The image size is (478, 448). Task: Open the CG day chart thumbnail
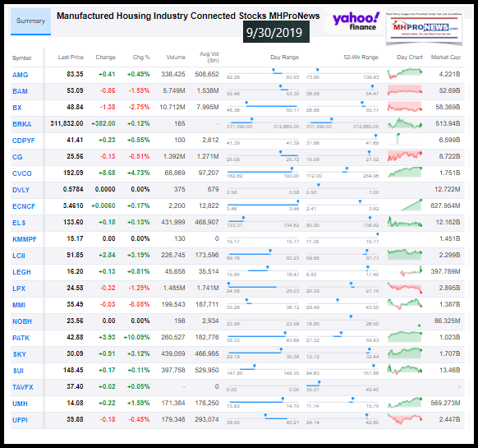click(405, 156)
